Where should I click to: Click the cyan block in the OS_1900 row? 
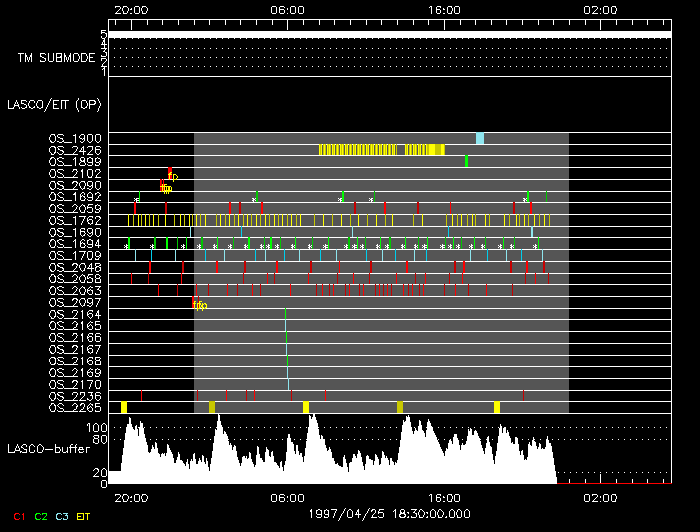pos(480,138)
